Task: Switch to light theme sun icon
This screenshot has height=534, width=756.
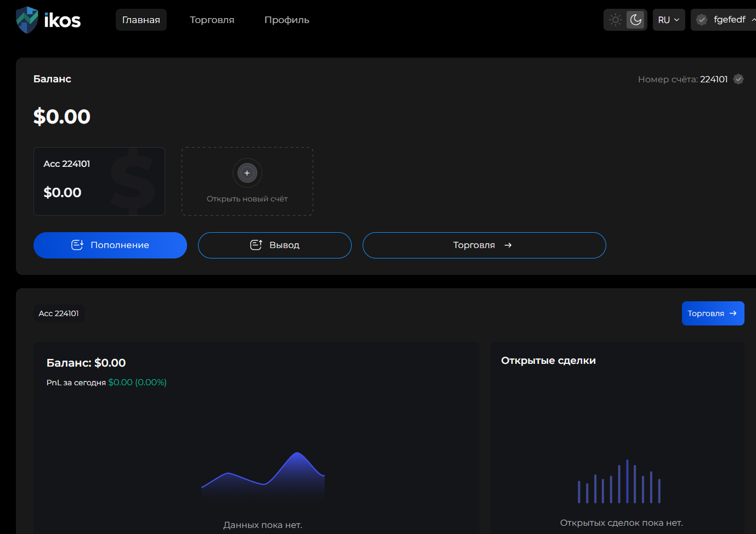Action: 616,20
